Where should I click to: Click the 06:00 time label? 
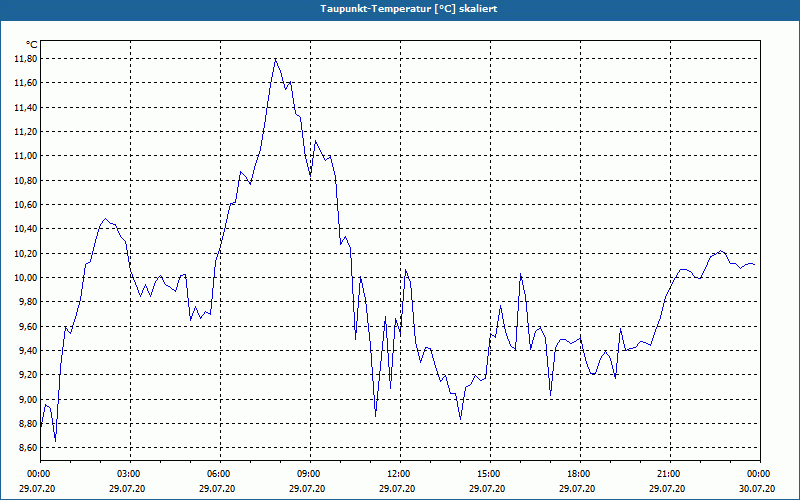click(x=220, y=474)
